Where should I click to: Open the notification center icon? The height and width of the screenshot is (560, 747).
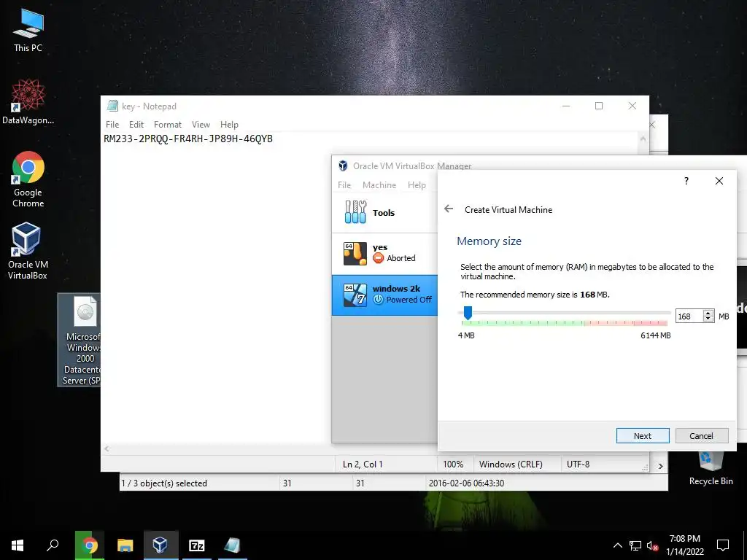723,545
